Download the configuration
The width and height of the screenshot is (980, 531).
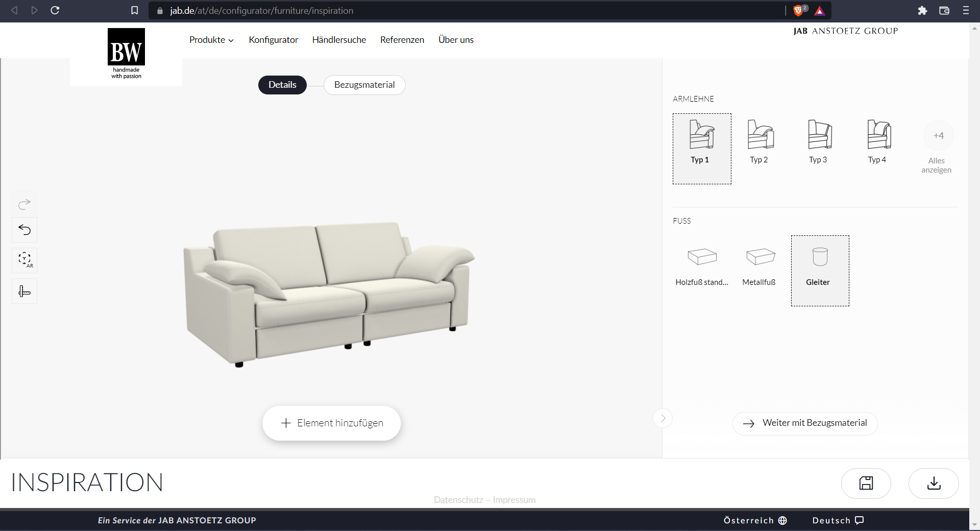pyautogui.click(x=934, y=484)
